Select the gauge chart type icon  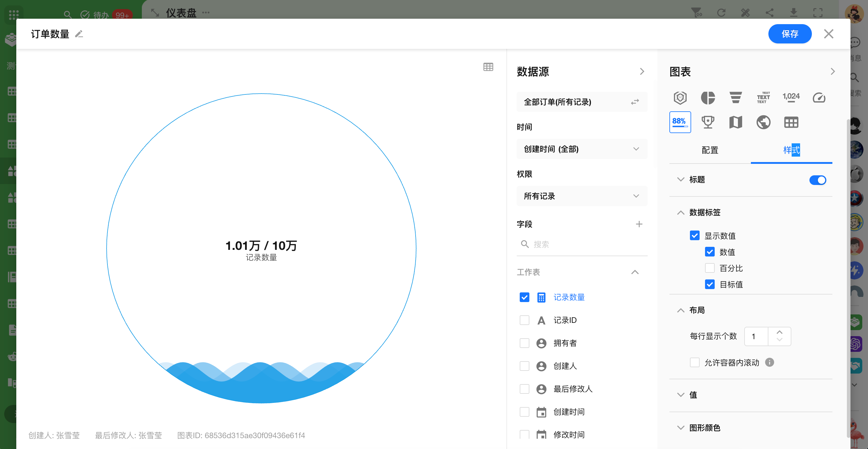(x=819, y=98)
